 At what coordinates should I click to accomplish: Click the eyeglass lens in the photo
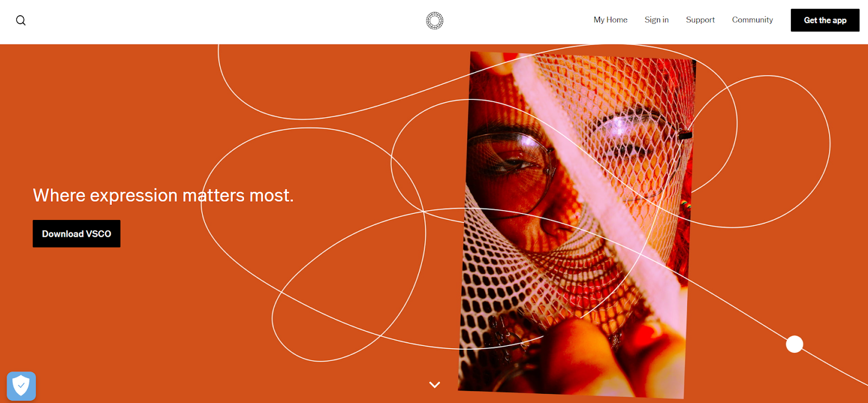(x=510, y=158)
